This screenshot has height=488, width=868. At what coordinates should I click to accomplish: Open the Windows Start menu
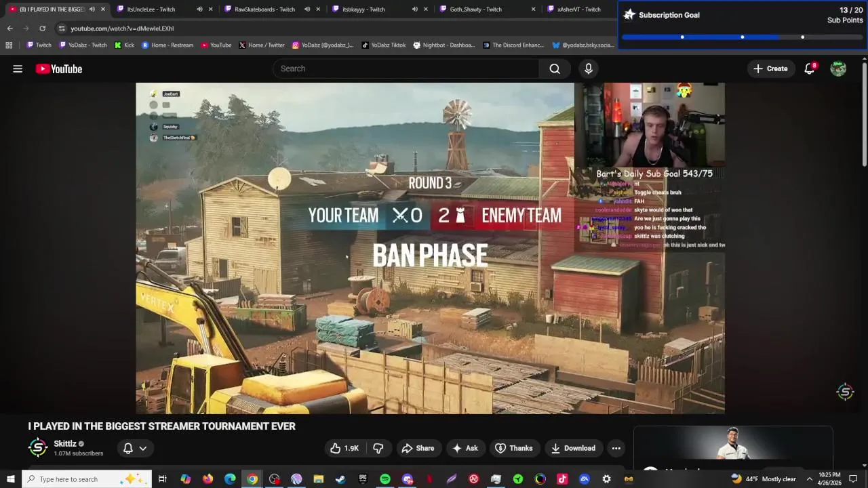tap(10, 479)
